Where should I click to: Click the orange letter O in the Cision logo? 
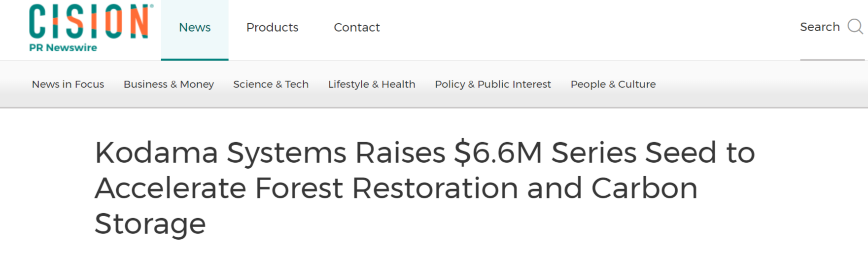[113, 22]
